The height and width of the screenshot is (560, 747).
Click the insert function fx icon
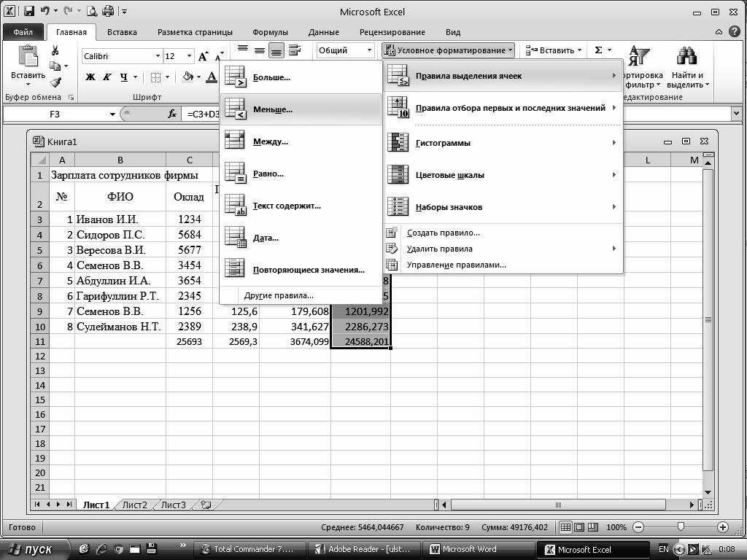coord(172,114)
